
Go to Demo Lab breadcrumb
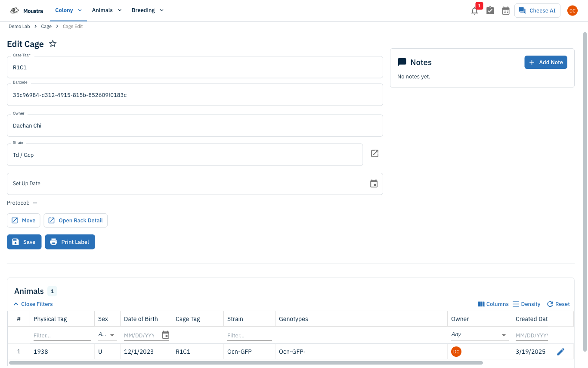19,26
